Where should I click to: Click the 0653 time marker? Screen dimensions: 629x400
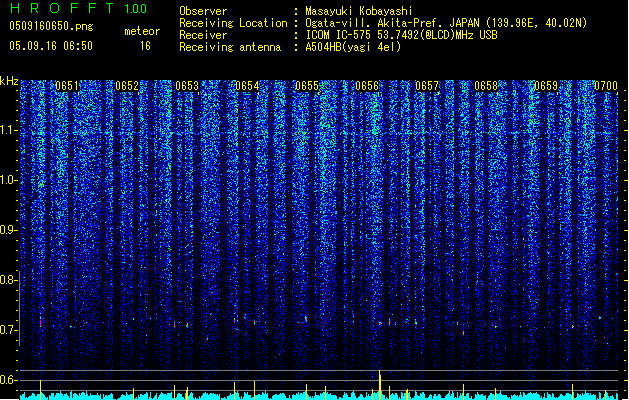coord(187,86)
